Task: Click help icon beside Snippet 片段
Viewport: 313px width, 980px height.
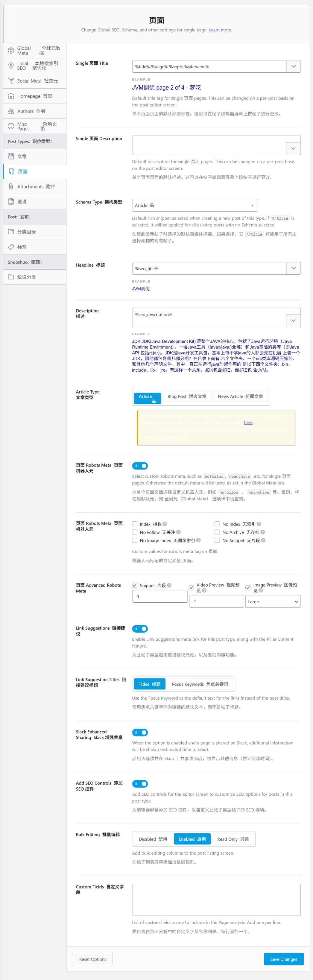Action: coord(169,585)
